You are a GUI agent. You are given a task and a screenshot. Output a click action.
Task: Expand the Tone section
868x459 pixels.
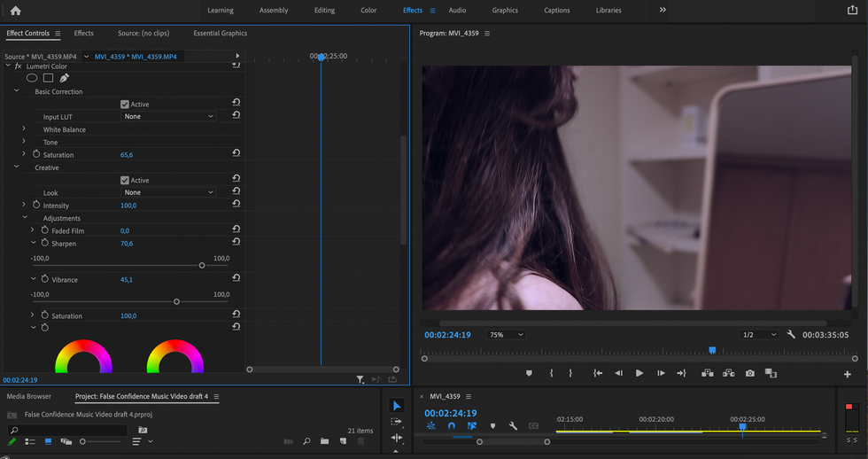tap(24, 141)
